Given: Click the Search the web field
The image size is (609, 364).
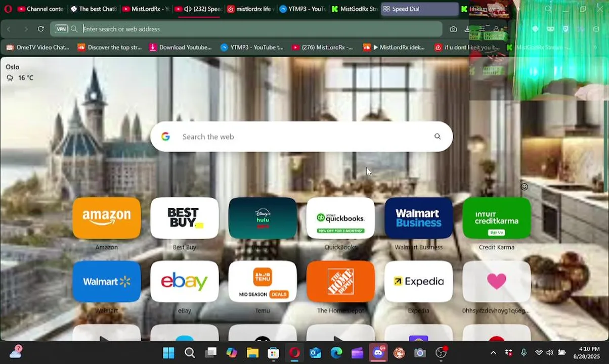Looking at the screenshot, I should coord(301,136).
